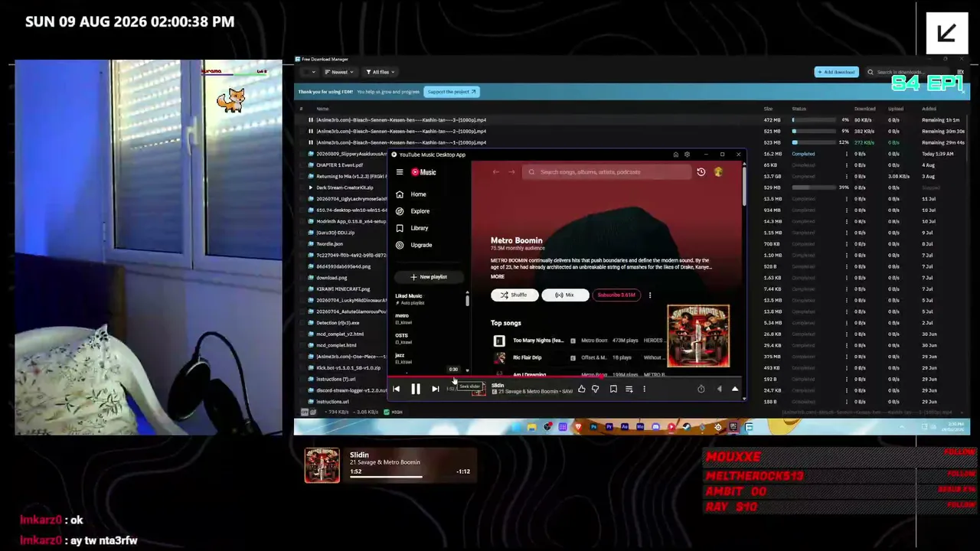This screenshot has height=551, width=980.
Task: Shuffle Metro Boomin's songs
Action: (x=514, y=295)
